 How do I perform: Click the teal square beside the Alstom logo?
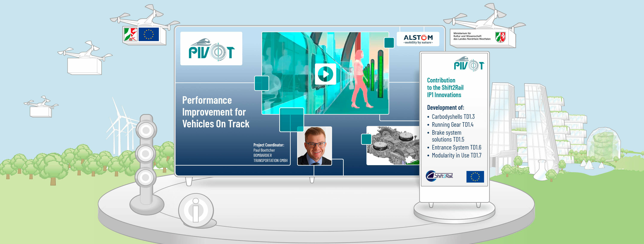point(389,43)
